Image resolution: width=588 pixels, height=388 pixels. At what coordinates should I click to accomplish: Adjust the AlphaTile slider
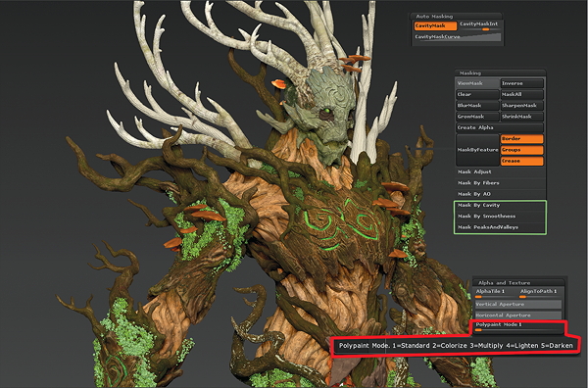(x=496, y=293)
